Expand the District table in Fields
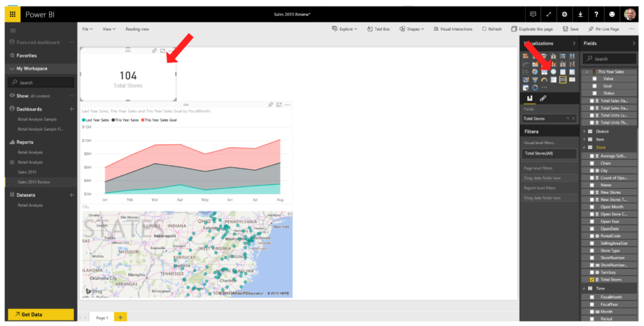 point(584,132)
